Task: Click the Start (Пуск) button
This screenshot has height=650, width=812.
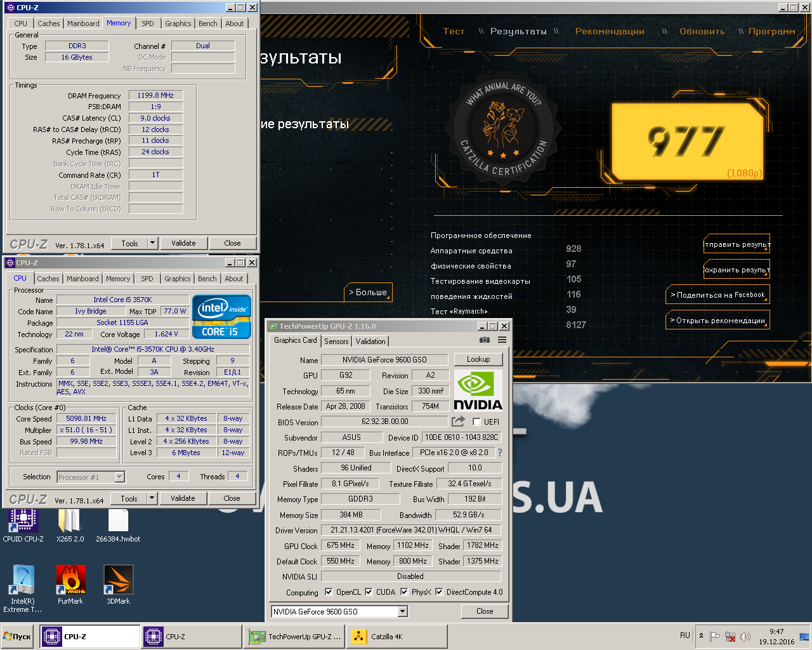Action: (x=17, y=637)
